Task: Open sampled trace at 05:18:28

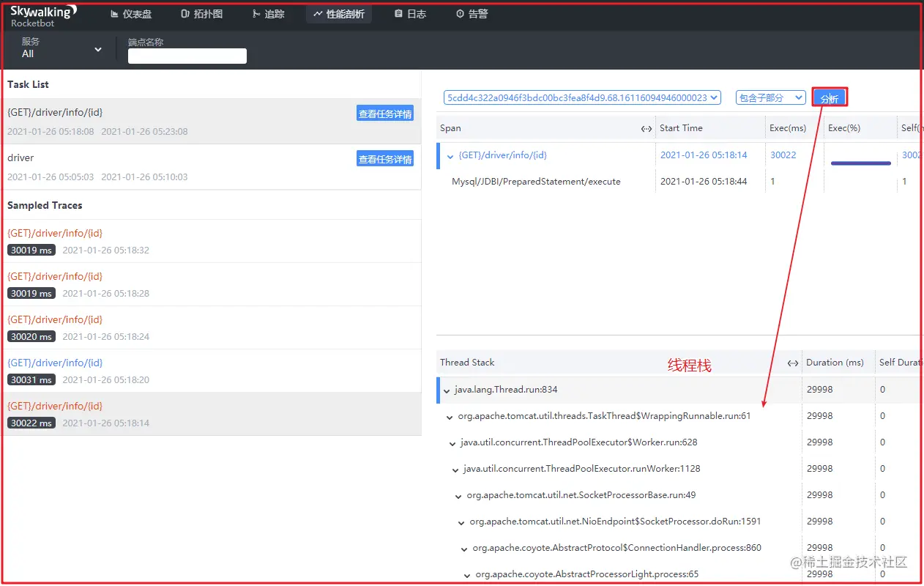Action: tap(212, 284)
